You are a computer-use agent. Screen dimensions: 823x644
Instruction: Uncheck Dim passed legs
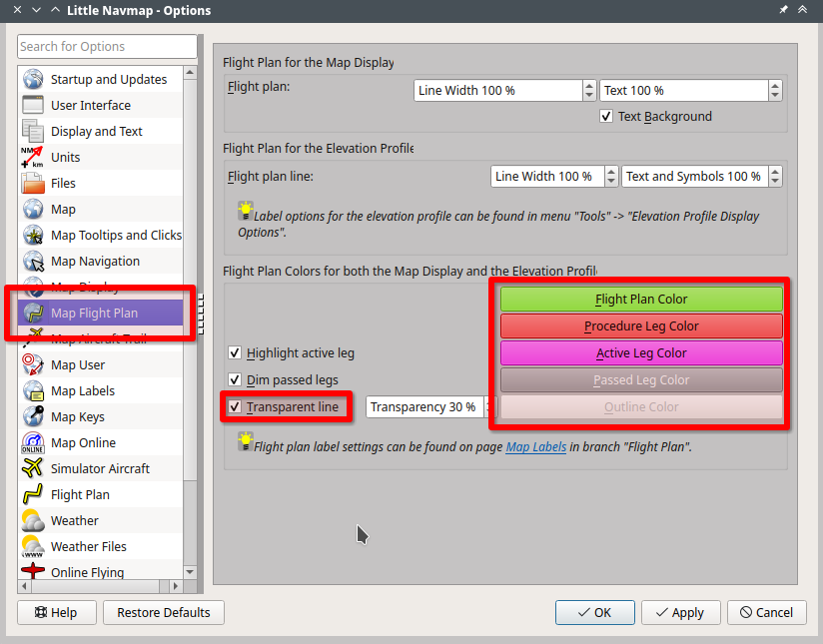(x=235, y=379)
